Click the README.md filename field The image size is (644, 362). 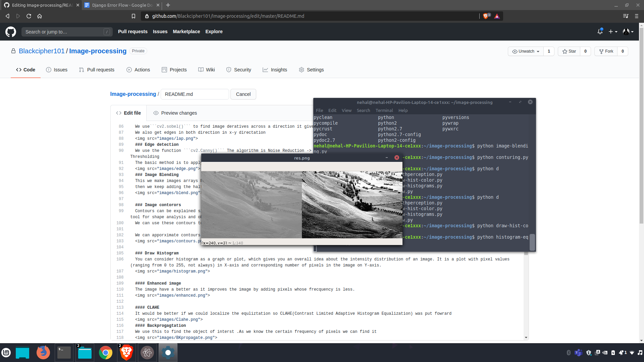click(195, 94)
